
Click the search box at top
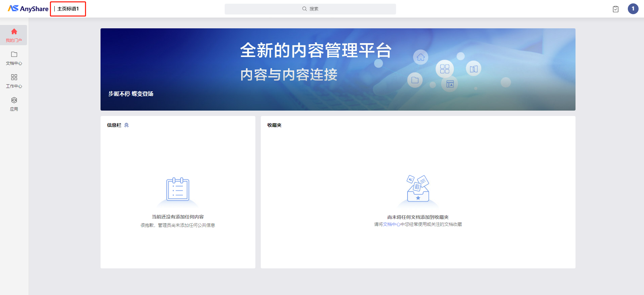[x=310, y=9]
